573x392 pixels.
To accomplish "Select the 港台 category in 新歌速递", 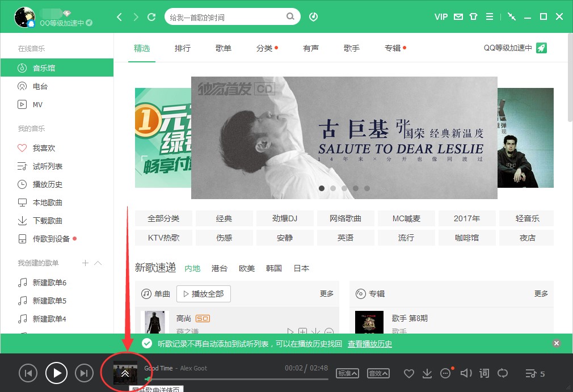I will 219,268.
